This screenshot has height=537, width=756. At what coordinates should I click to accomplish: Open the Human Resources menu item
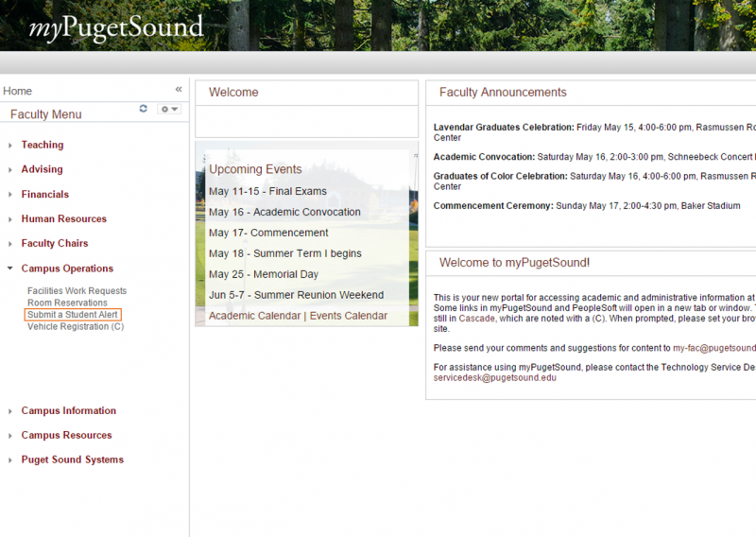pos(63,218)
